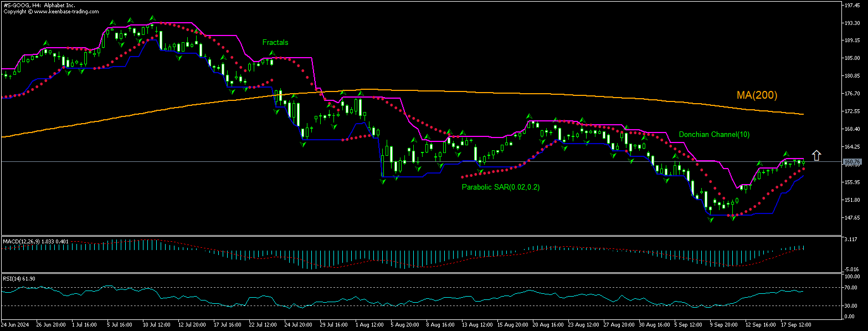The height and width of the screenshot is (331, 868).
Task: Select the 5 Aug 20:00 time axis label
Action: point(404,323)
